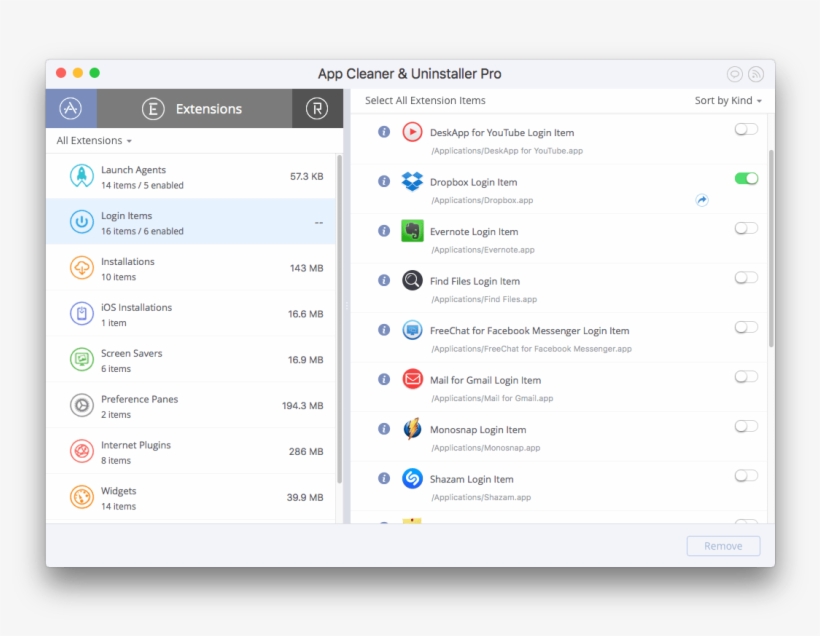Select the iOS Installations row
Screen dimensions: 820x636
coord(191,314)
